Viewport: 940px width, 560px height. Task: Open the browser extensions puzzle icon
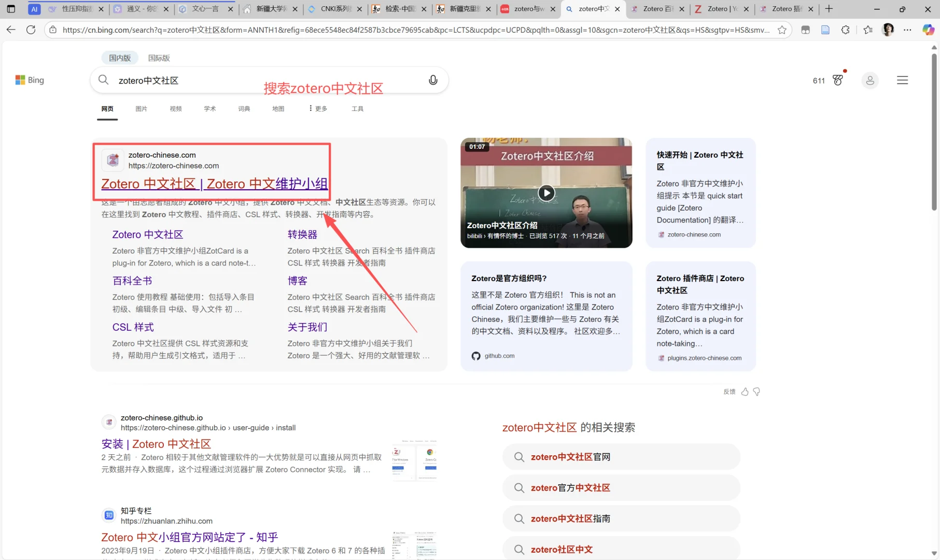[845, 30]
